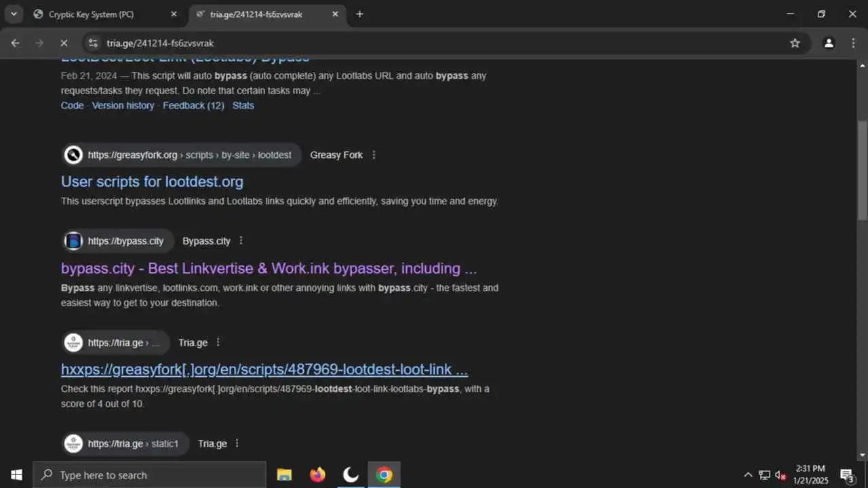Viewport: 868px width, 488px height.
Task: Go forward with the forward arrow
Action: pos(39,43)
